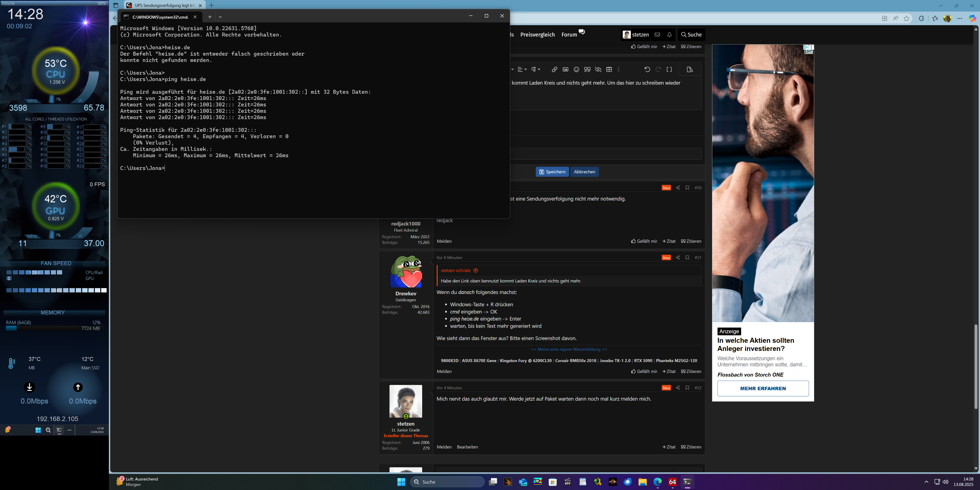Toggle the post preview icon in the editor
The width and height of the screenshot is (980, 490).
690,70
